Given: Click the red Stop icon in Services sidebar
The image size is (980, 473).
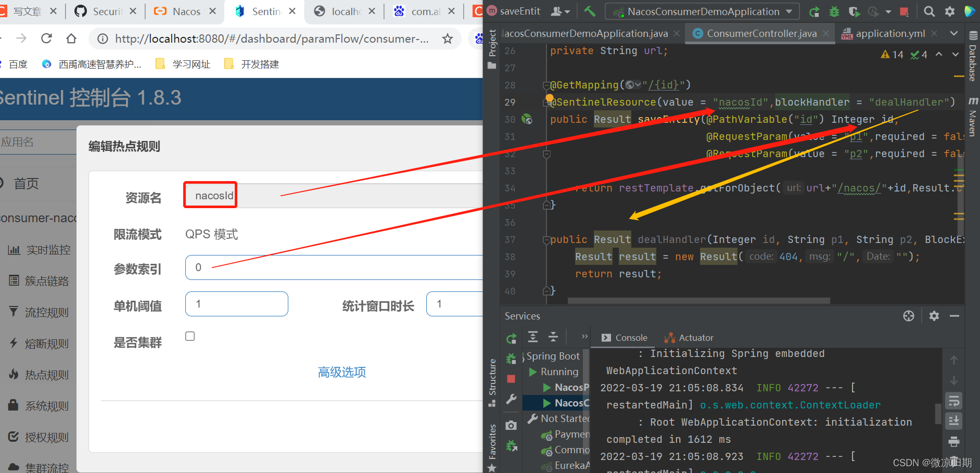Looking at the screenshot, I should [511, 379].
